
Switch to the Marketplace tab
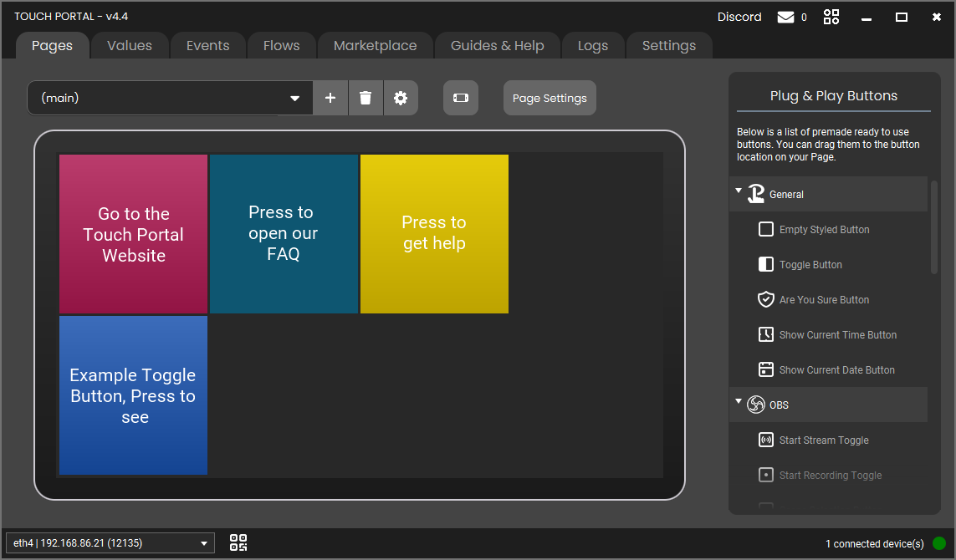pos(375,46)
